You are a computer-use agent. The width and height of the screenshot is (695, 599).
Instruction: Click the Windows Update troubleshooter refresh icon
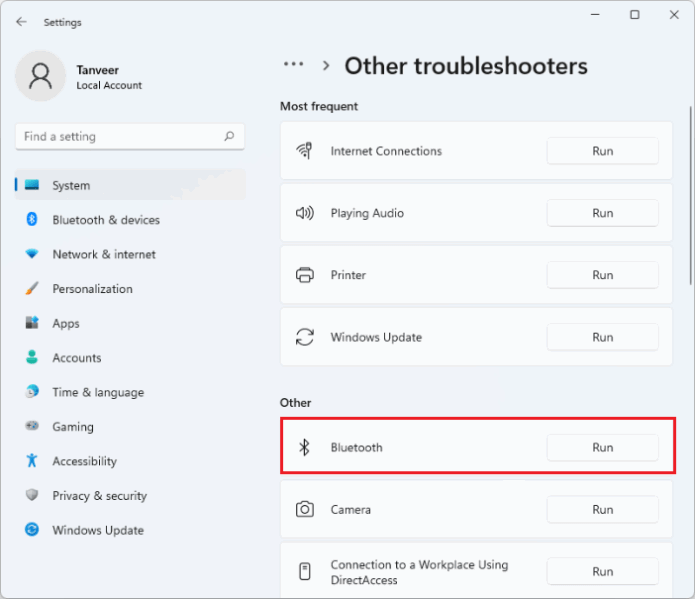tap(305, 337)
